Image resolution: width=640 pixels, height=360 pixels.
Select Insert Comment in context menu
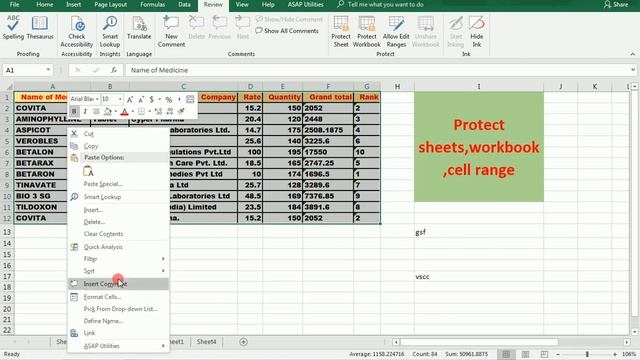(118, 284)
